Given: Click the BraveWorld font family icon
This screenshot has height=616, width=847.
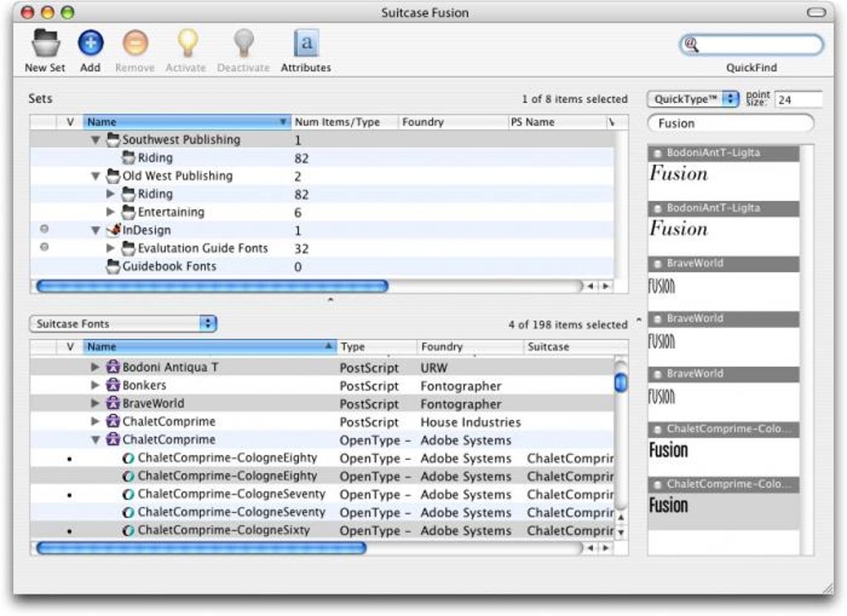Looking at the screenshot, I should point(113,403).
